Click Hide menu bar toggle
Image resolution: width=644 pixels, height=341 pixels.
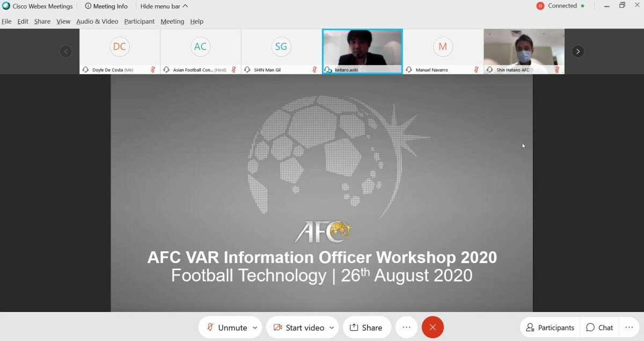pos(164,6)
